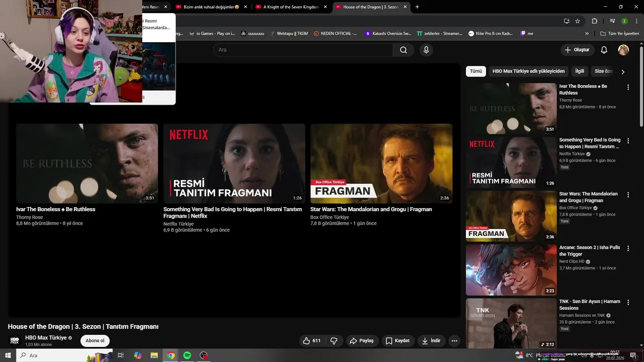Open Chrome three-dot menu
The height and width of the screenshot is (362, 644).
636,21
